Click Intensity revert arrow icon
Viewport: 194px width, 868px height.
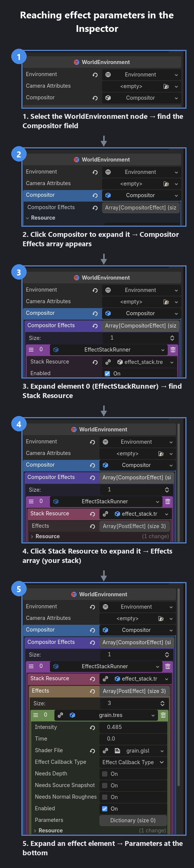92,727
